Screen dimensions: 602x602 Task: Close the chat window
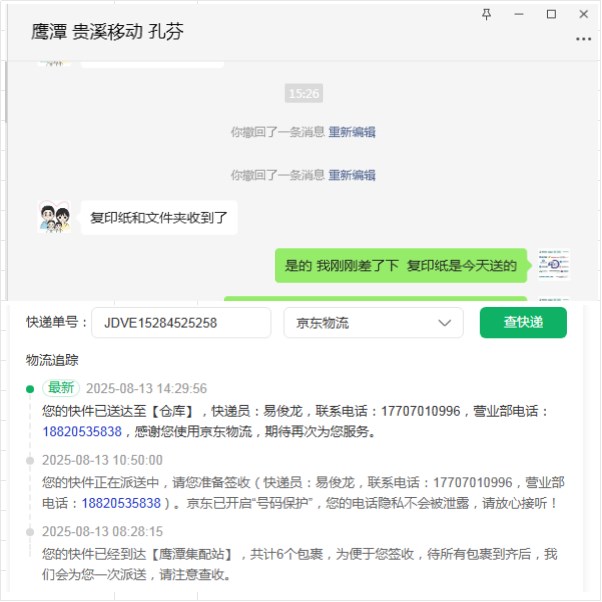(584, 14)
